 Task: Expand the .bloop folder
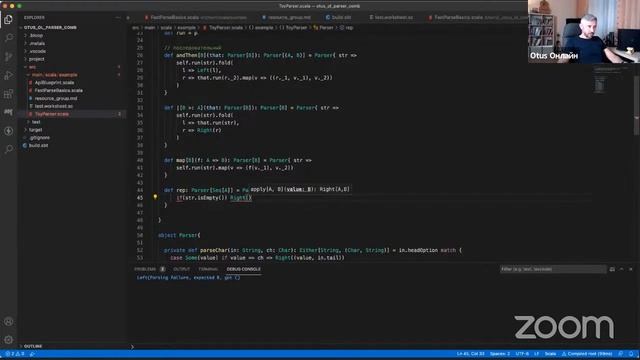coord(36,36)
